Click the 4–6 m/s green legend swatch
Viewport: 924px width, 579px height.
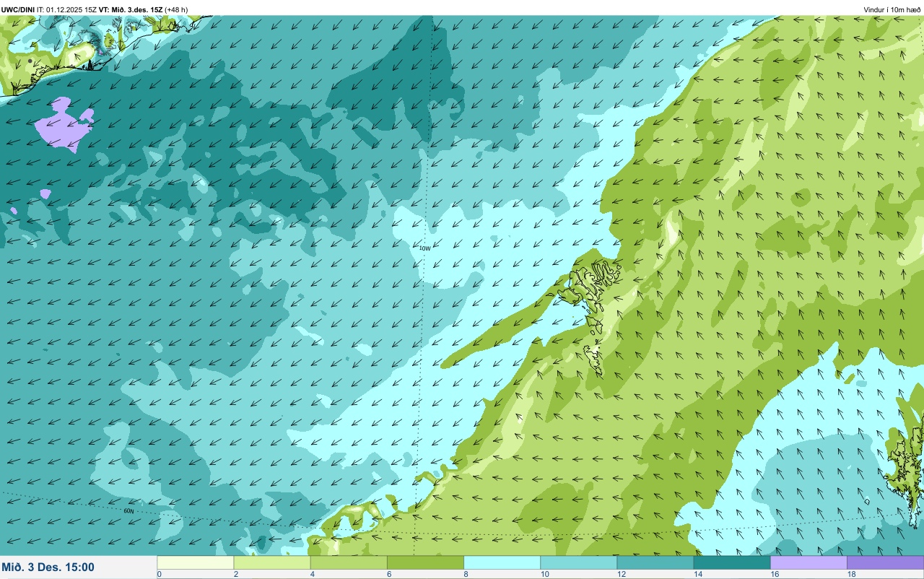(349, 562)
